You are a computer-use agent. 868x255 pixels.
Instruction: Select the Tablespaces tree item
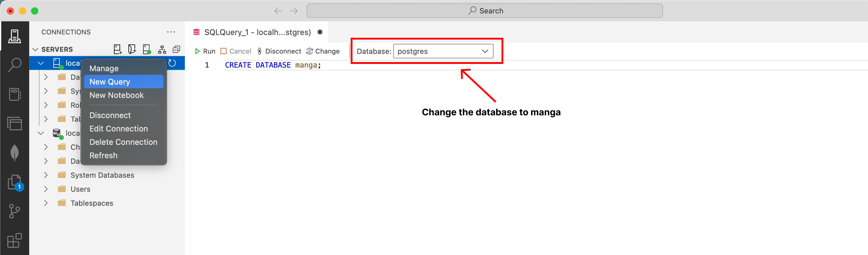pos(107,203)
